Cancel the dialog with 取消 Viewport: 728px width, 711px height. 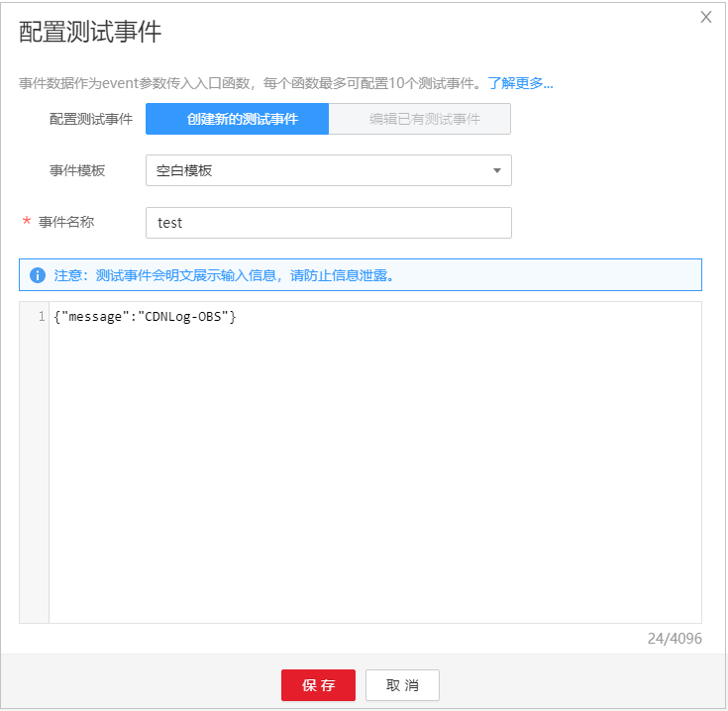402,685
